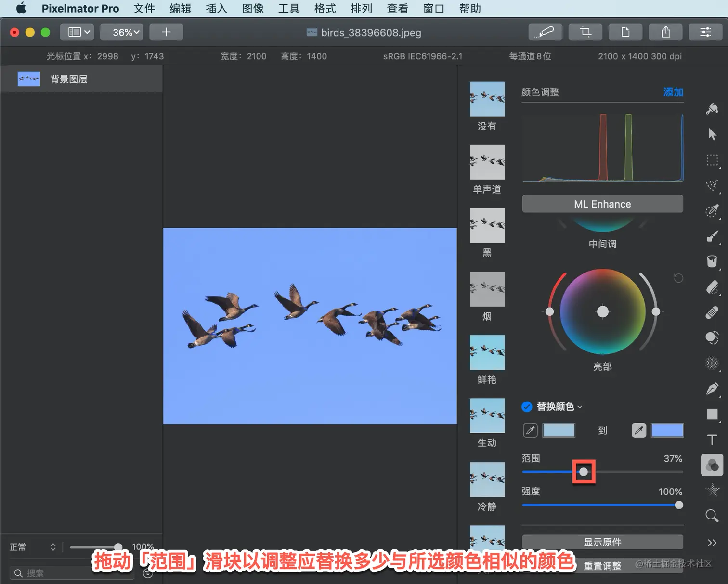This screenshot has width=728, height=584.
Task: Pick target color with right eyedropper
Action: point(639,430)
